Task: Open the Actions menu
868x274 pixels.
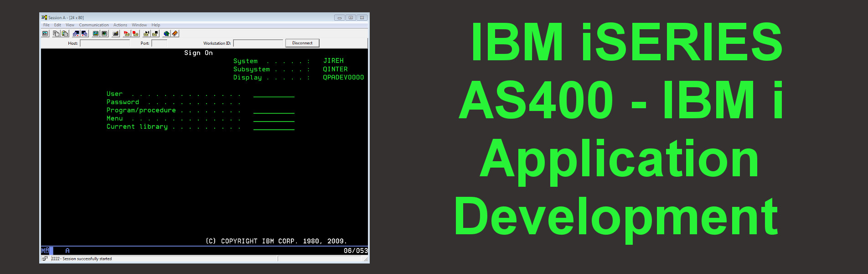Action: 120,25
